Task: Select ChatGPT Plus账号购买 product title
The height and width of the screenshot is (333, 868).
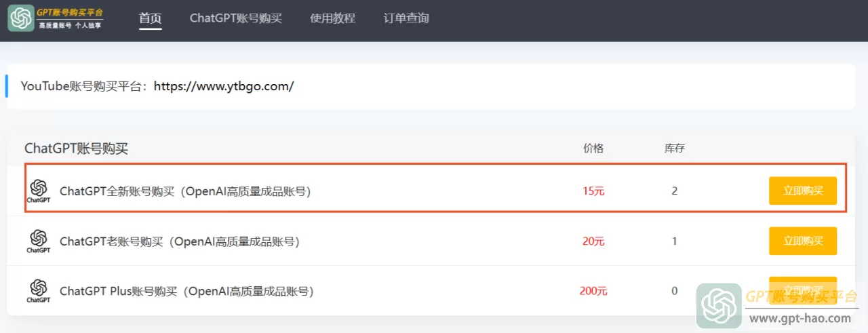Action: [186, 292]
